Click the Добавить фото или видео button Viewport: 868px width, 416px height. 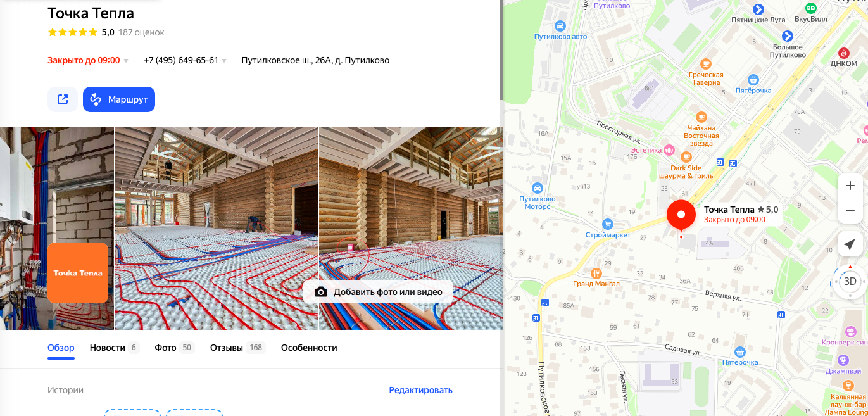377,292
